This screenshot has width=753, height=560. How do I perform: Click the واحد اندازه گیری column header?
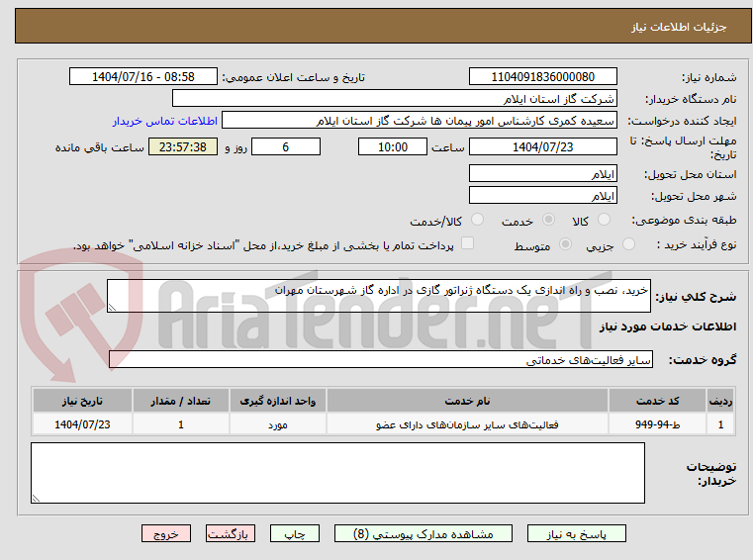[x=278, y=401]
